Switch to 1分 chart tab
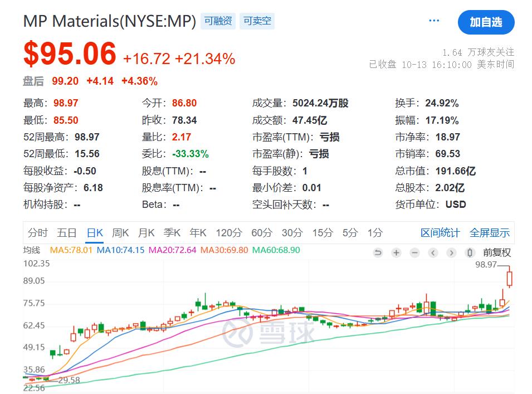This screenshot has height=394, width=532. (x=375, y=233)
